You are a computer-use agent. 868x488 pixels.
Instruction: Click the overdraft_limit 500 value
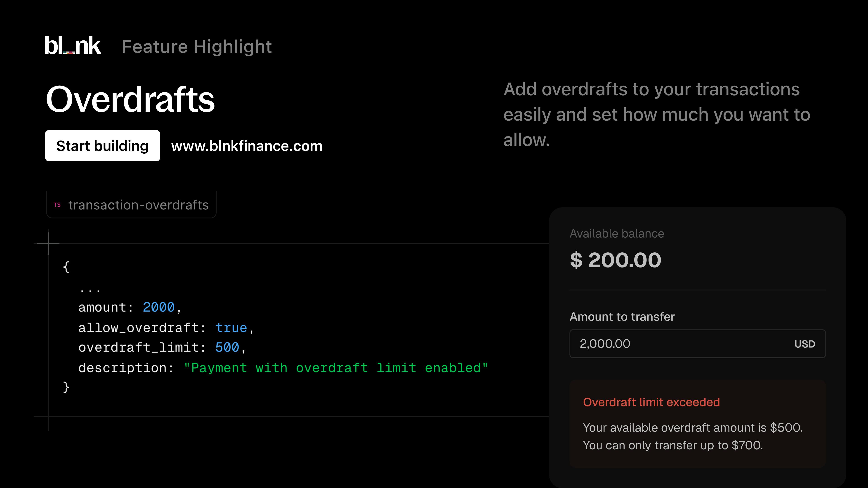(227, 347)
